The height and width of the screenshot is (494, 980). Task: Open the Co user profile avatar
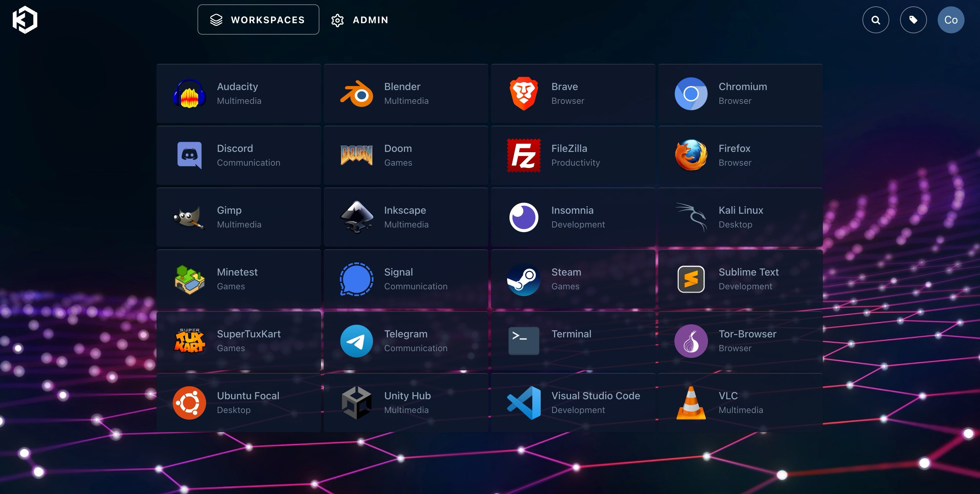pyautogui.click(x=950, y=20)
